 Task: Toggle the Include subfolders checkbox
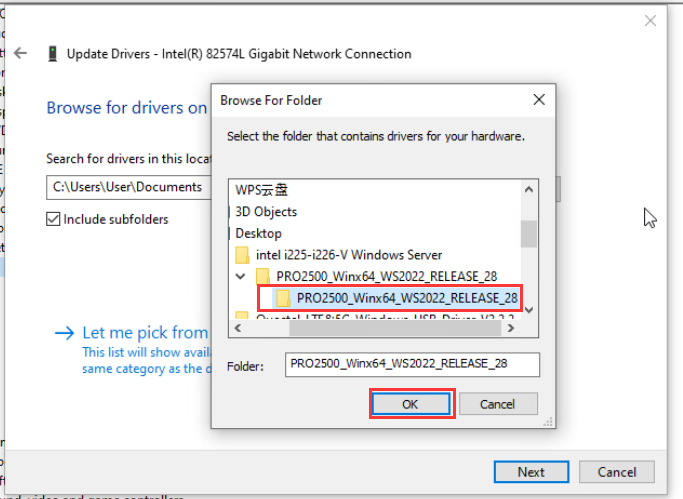click(x=53, y=219)
